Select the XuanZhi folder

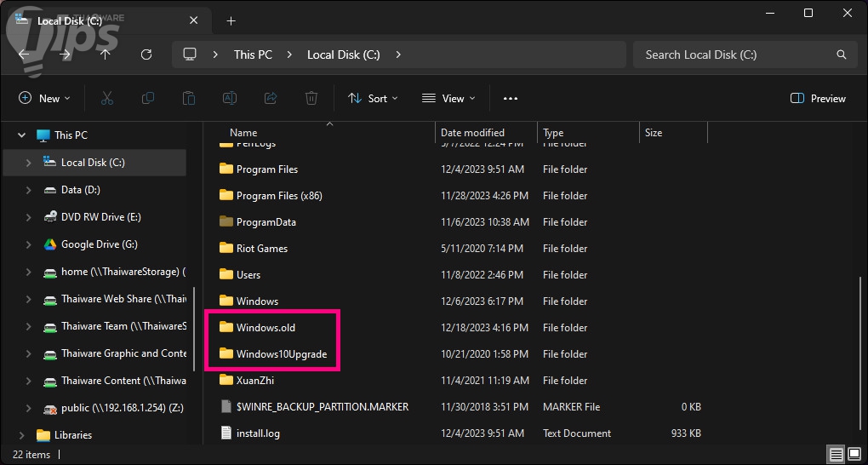coord(254,380)
